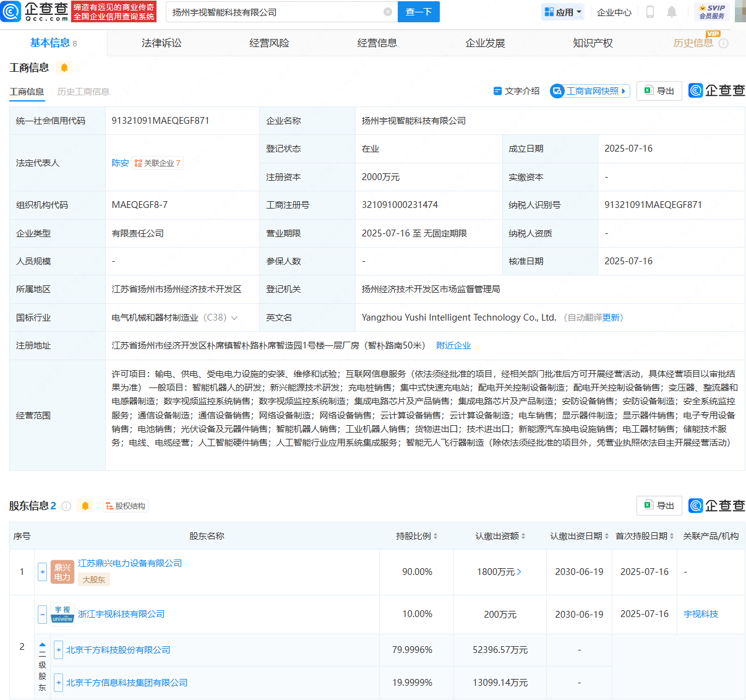The image size is (746, 700).
Task: Click the 文字介绍 button
Action: point(517,91)
